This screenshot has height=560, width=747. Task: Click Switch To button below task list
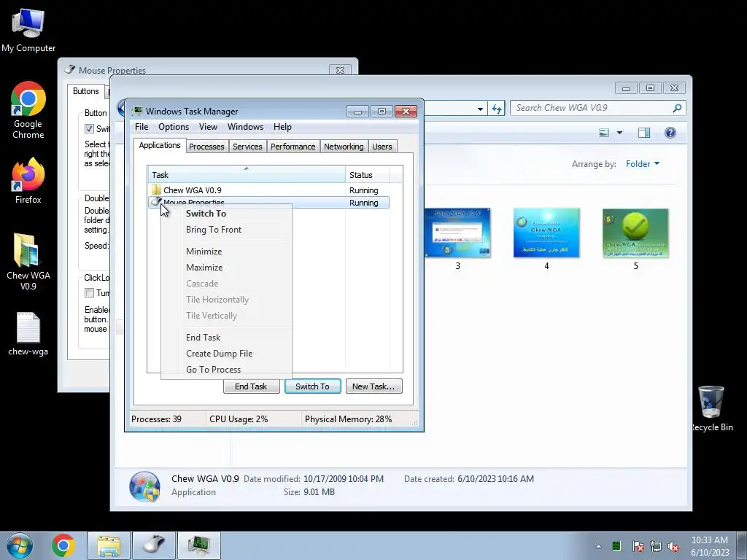(x=312, y=386)
